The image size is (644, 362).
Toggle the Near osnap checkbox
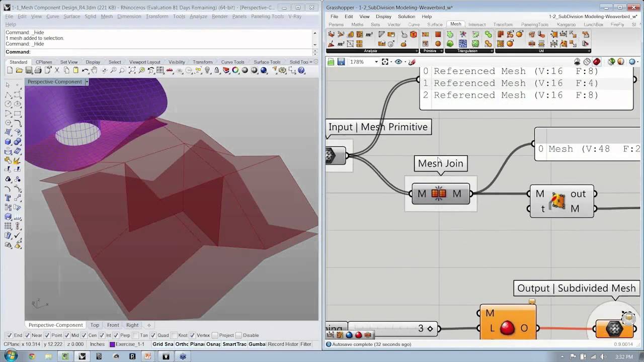27,335
